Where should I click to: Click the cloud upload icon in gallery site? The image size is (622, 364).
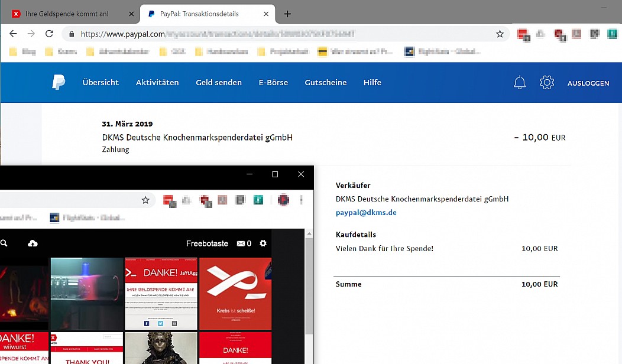pyautogui.click(x=33, y=243)
